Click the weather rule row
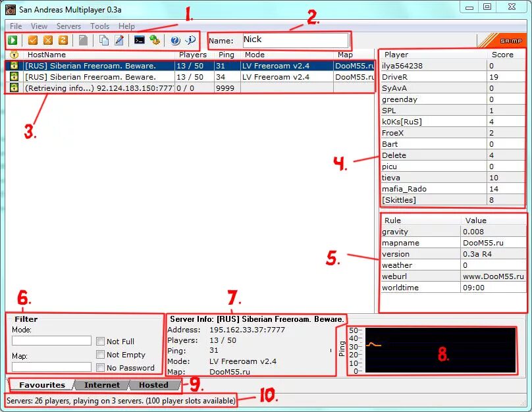The height and width of the screenshot is (412, 532). 454,265
